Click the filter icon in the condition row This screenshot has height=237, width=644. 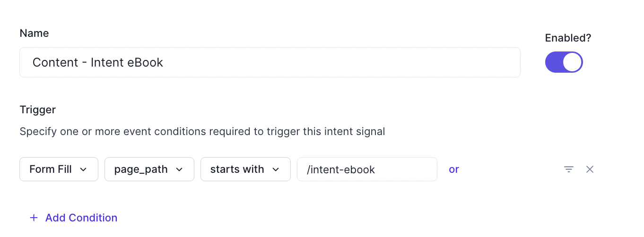tap(569, 169)
